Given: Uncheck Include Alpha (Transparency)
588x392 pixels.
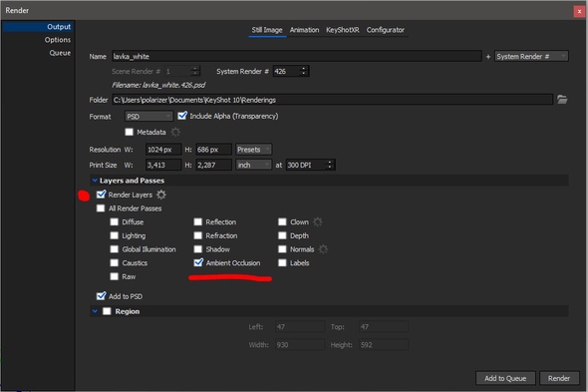Looking at the screenshot, I should click(x=182, y=116).
